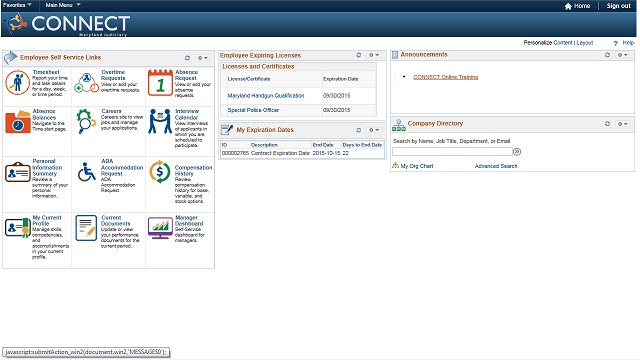Screen dimensions: 640x360
Task: Open Special Police Officer license
Action: point(253,110)
